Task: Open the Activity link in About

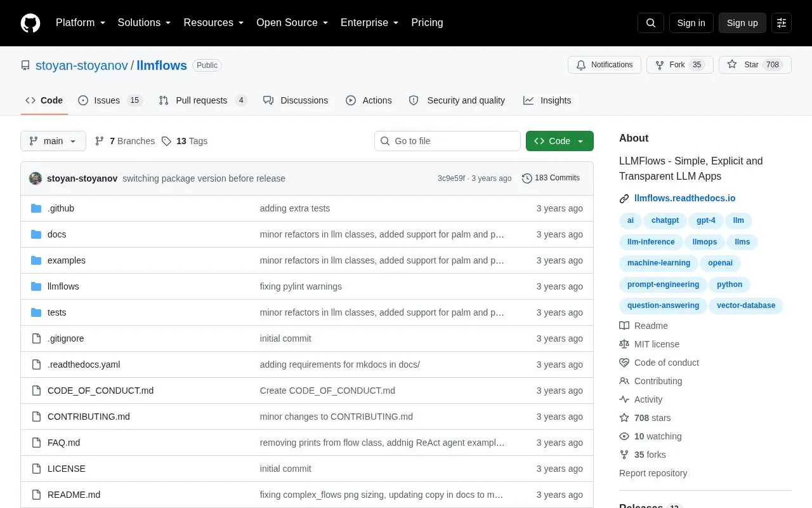Action: [641, 399]
